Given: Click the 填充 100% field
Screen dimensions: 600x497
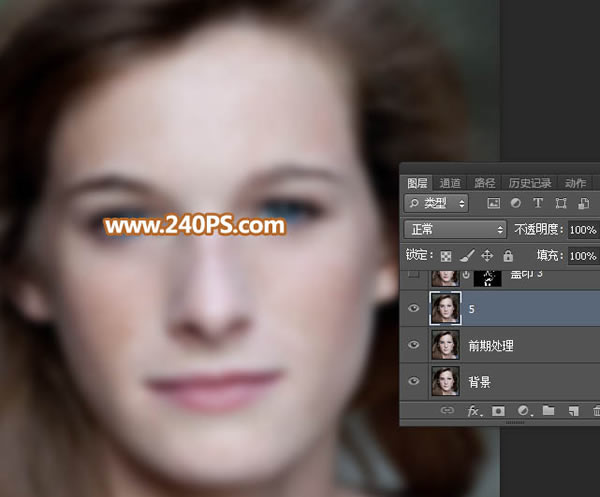Looking at the screenshot, I should coord(584,256).
